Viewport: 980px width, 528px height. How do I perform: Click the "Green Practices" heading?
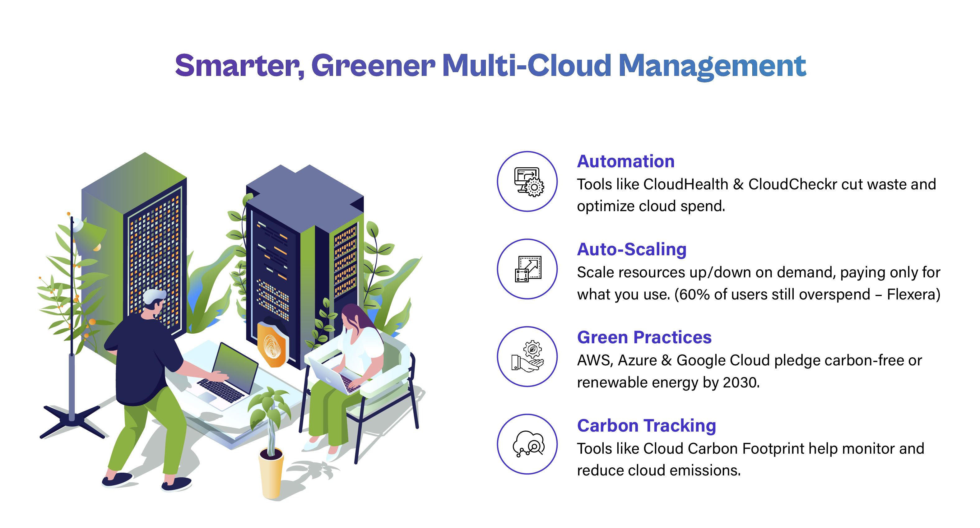point(644,337)
